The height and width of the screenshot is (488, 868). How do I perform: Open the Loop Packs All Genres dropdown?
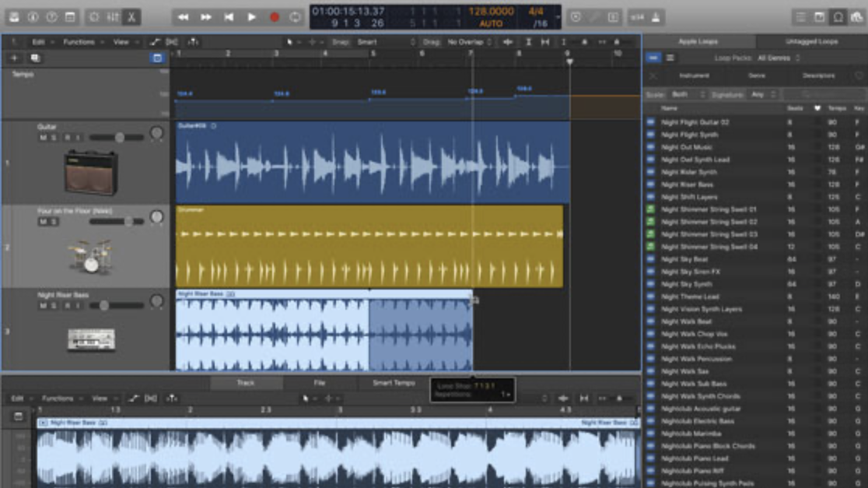(x=779, y=58)
